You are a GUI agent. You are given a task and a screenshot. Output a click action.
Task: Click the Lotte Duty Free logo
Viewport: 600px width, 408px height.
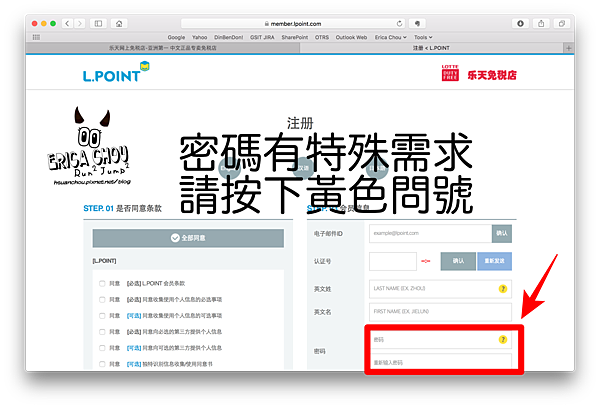[x=479, y=73]
